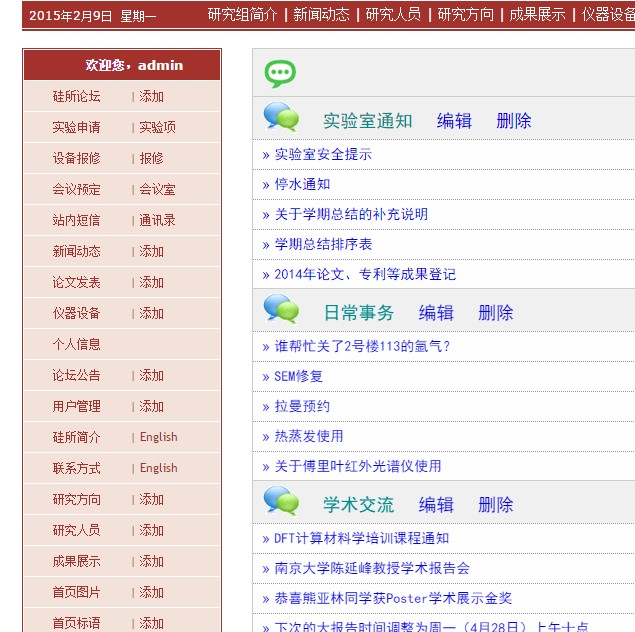Delete the 实验室通知 board via 删除
The image size is (635, 632).
click(514, 121)
